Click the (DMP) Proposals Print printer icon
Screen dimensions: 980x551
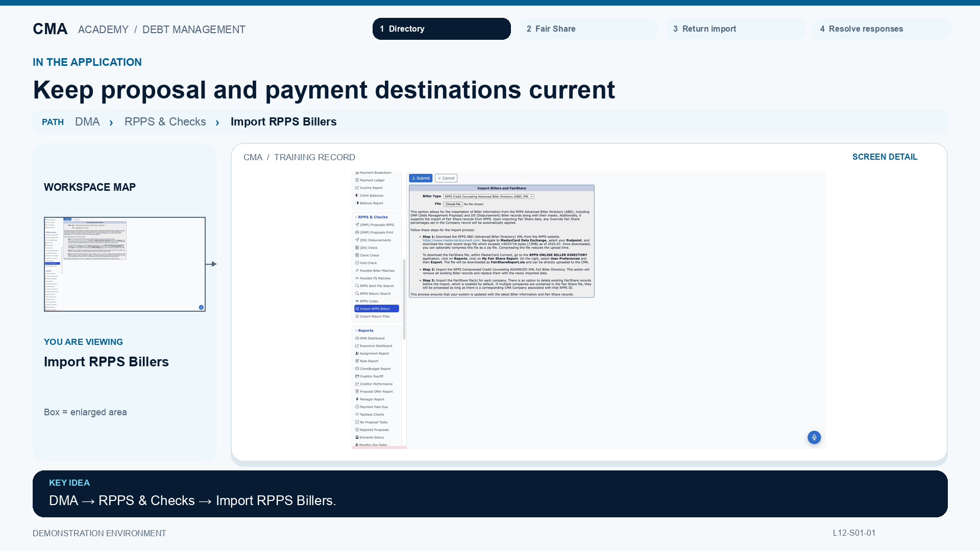click(357, 232)
